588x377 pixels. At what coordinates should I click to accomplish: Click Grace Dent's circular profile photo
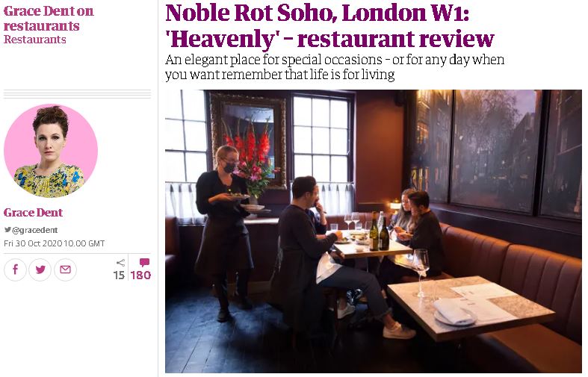[51, 151]
